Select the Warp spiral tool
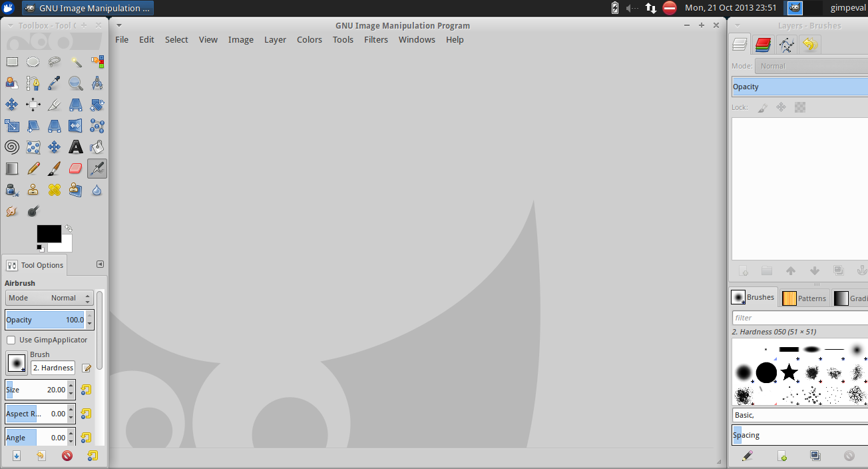 [x=12, y=147]
